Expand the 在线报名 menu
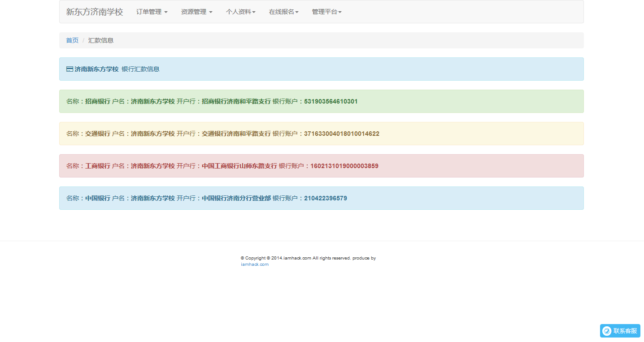The height and width of the screenshot is (342, 644). click(284, 12)
